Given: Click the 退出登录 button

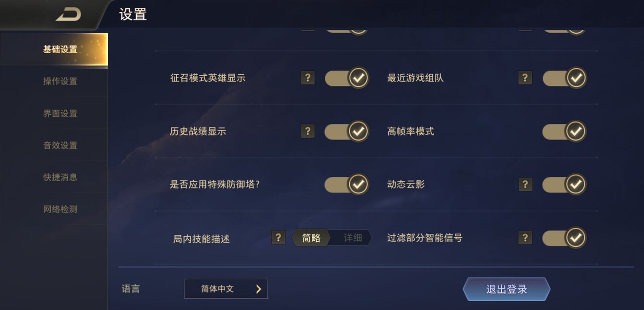Looking at the screenshot, I should click(x=506, y=289).
